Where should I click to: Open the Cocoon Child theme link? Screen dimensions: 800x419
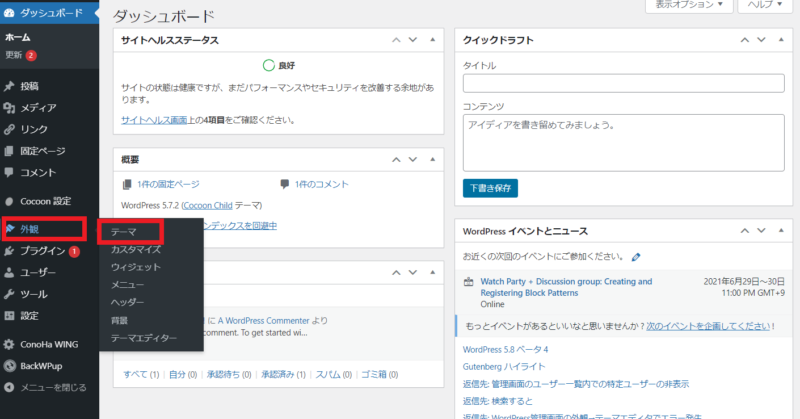click(x=208, y=205)
